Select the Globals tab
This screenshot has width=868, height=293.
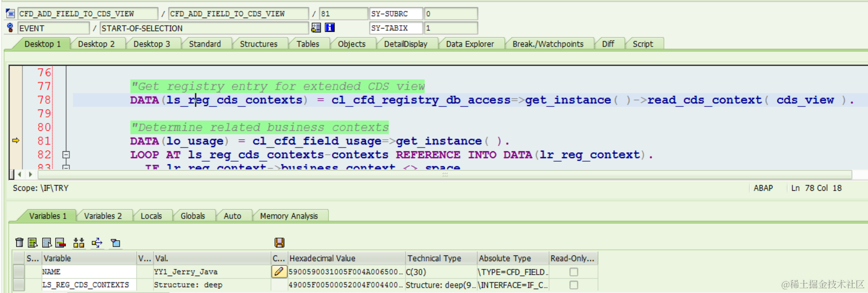click(x=193, y=216)
